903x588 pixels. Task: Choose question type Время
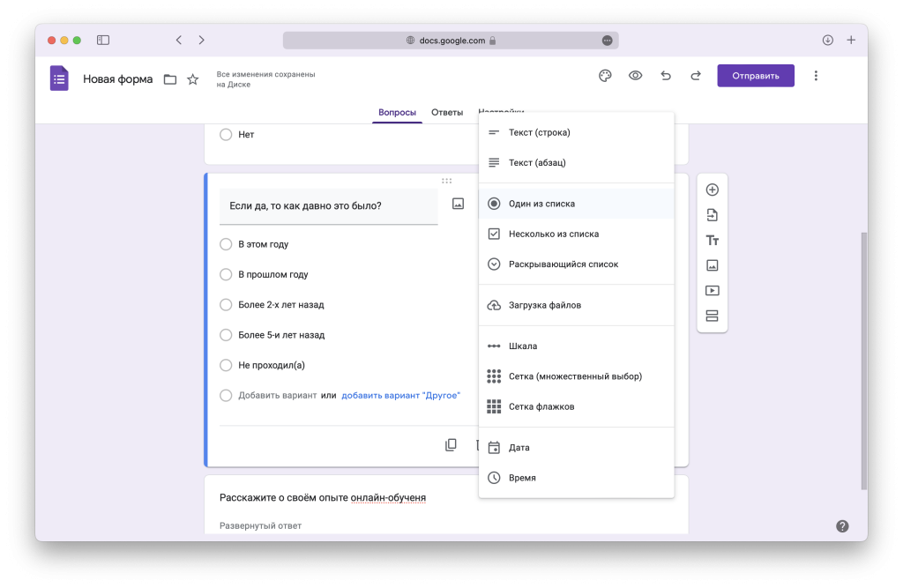click(576, 478)
